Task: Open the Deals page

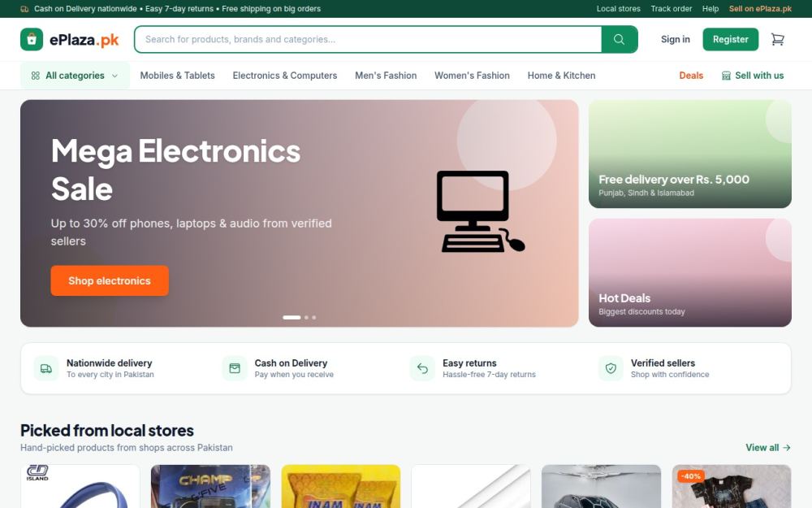Action: [691, 76]
